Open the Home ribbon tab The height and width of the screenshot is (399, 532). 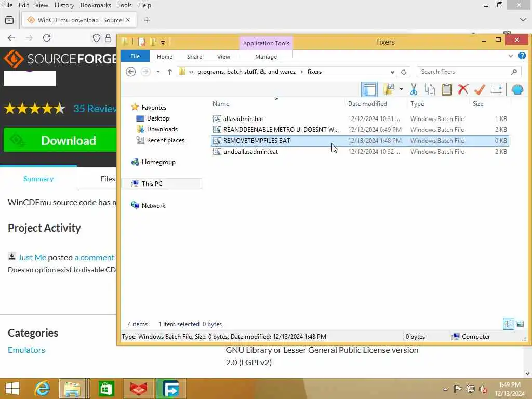165,57
